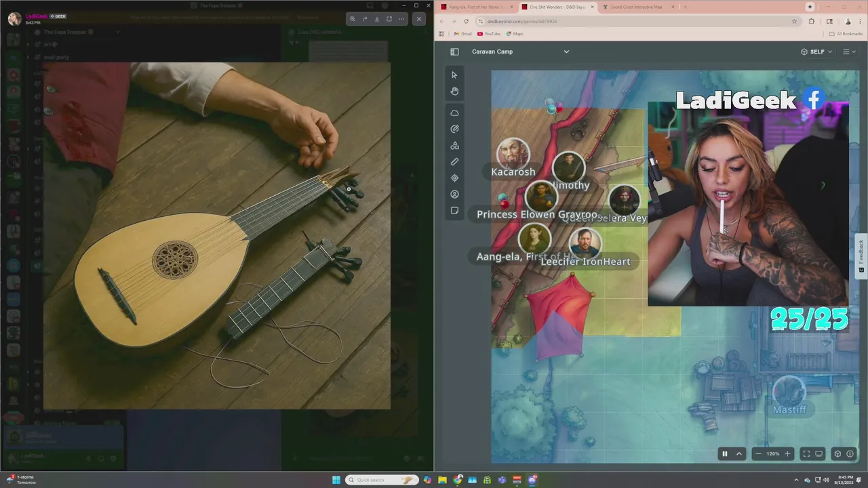Open the Feedback side tab
Image resolution: width=868 pixels, height=488 pixels.
tap(861, 256)
